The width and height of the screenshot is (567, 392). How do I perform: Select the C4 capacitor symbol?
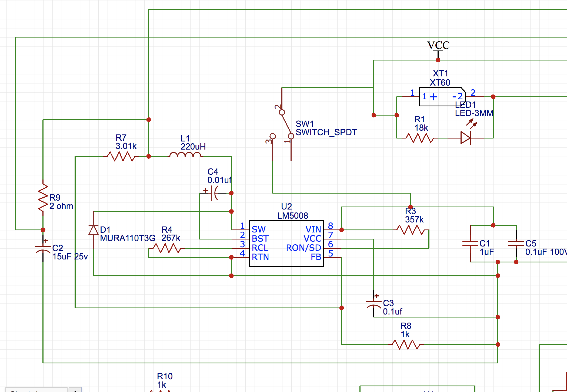coord(215,193)
